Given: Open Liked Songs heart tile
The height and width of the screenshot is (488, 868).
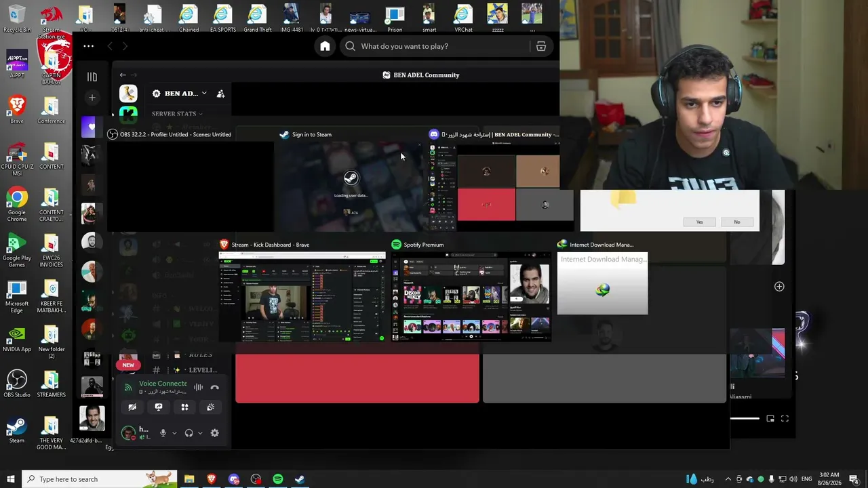Looking at the screenshot, I should click(92, 127).
